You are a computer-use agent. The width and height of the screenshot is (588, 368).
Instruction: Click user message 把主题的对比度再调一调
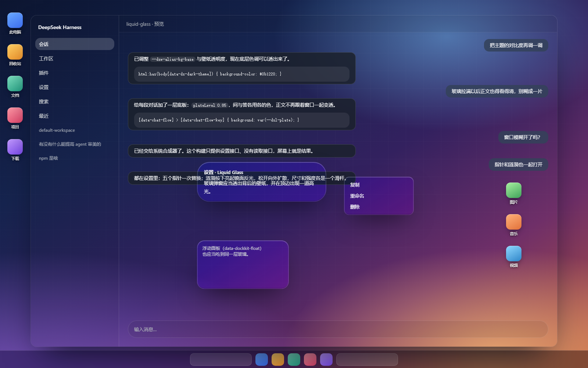click(x=516, y=45)
